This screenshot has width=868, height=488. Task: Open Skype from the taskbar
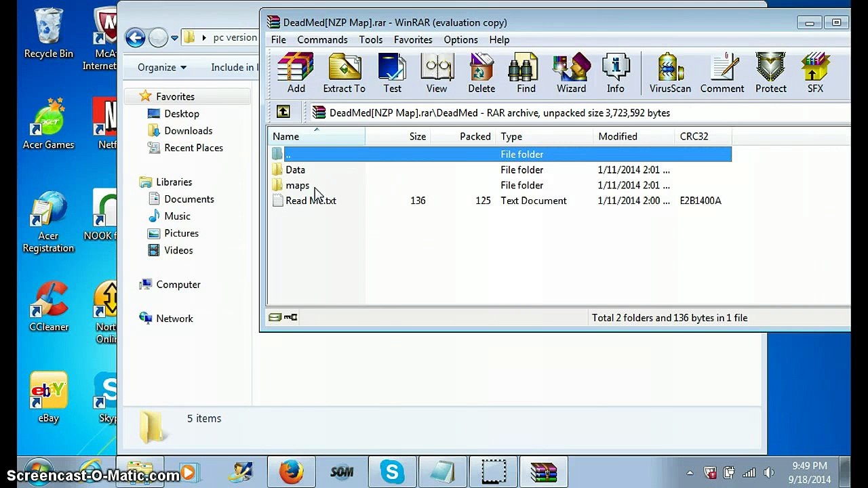click(392, 472)
